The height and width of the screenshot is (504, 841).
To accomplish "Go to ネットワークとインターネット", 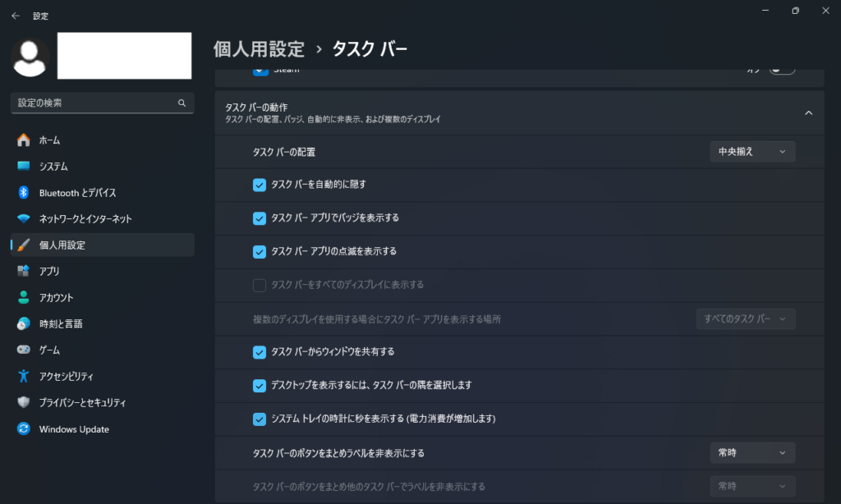I will [103, 219].
